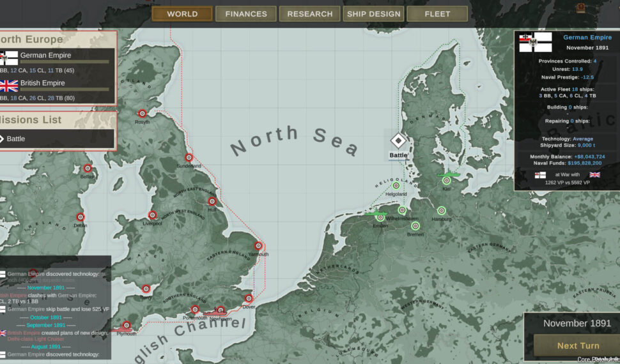Select the Wilhelmshaven port marker
This screenshot has height=364, width=620.
tap(402, 210)
